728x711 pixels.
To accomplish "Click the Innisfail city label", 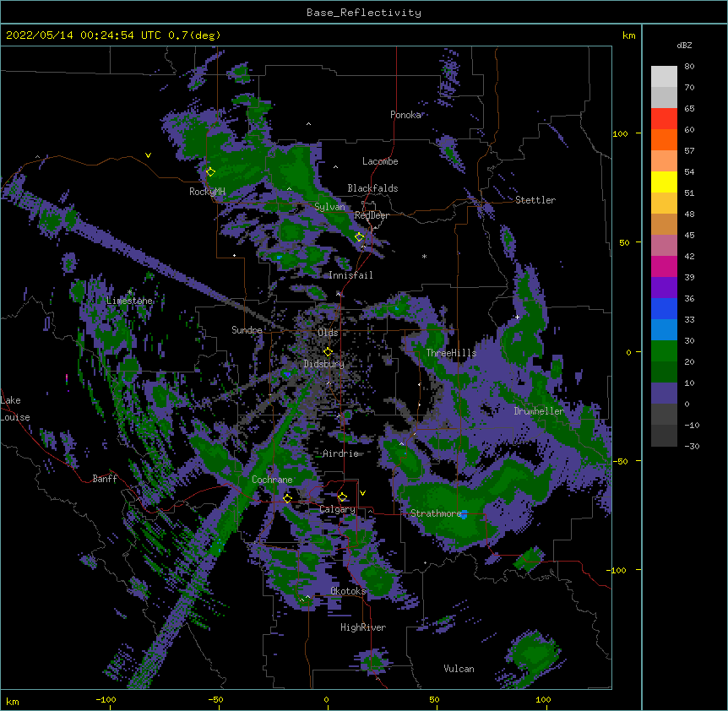I will click(x=350, y=275).
